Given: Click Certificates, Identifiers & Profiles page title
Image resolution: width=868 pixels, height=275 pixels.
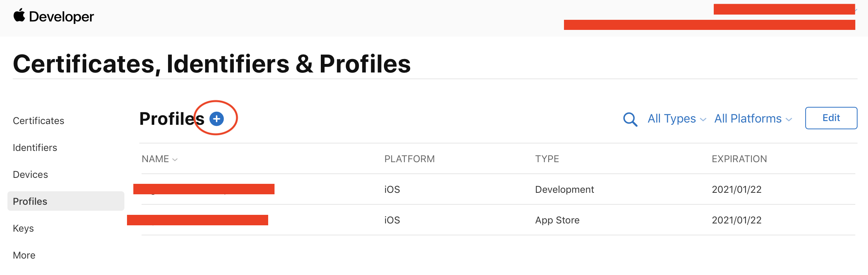Looking at the screenshot, I should click(x=212, y=64).
